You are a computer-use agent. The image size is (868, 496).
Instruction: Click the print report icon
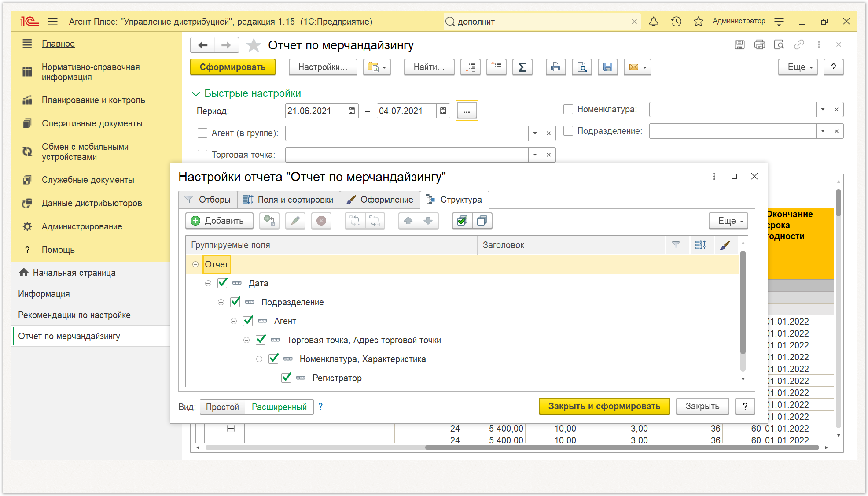click(x=555, y=67)
